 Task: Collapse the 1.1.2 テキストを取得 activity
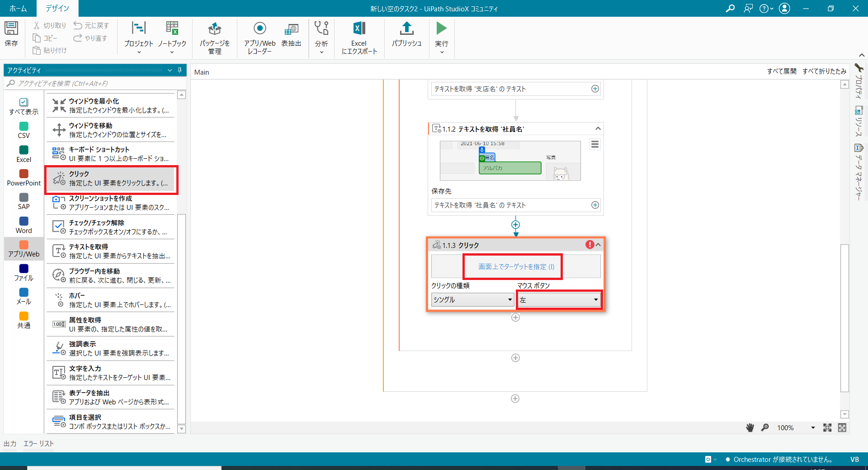[x=598, y=129]
